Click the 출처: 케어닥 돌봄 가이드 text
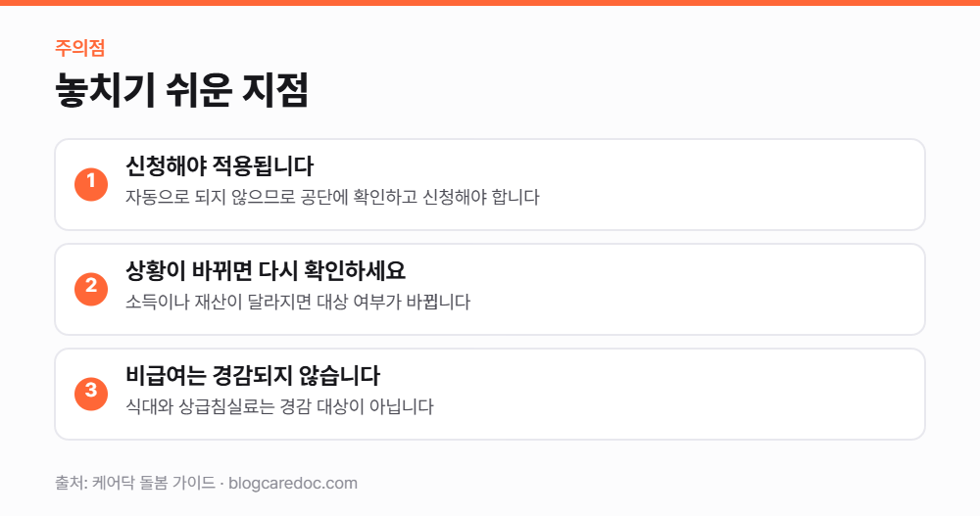Screen dimensions: 980x516 tap(135, 483)
